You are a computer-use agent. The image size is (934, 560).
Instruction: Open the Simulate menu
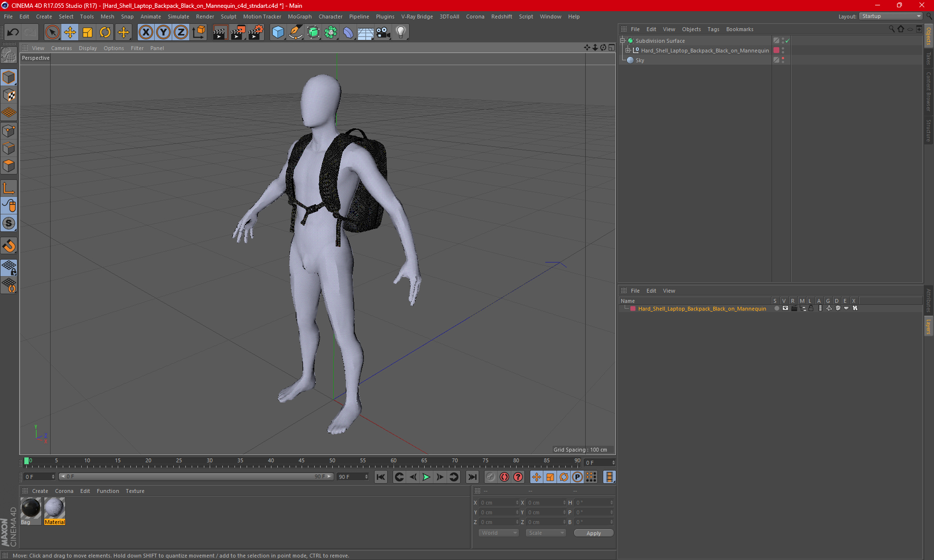tap(179, 17)
